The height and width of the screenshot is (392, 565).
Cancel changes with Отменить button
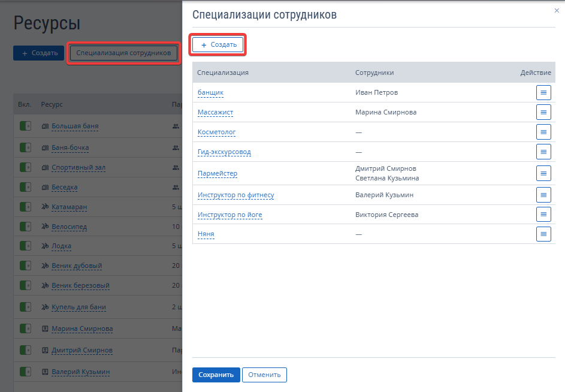pyautogui.click(x=264, y=375)
